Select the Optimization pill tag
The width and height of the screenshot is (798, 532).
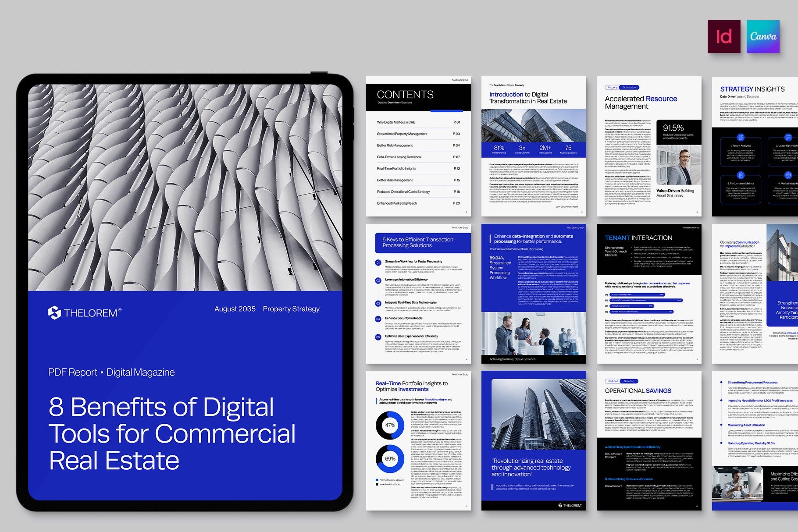tap(629, 88)
